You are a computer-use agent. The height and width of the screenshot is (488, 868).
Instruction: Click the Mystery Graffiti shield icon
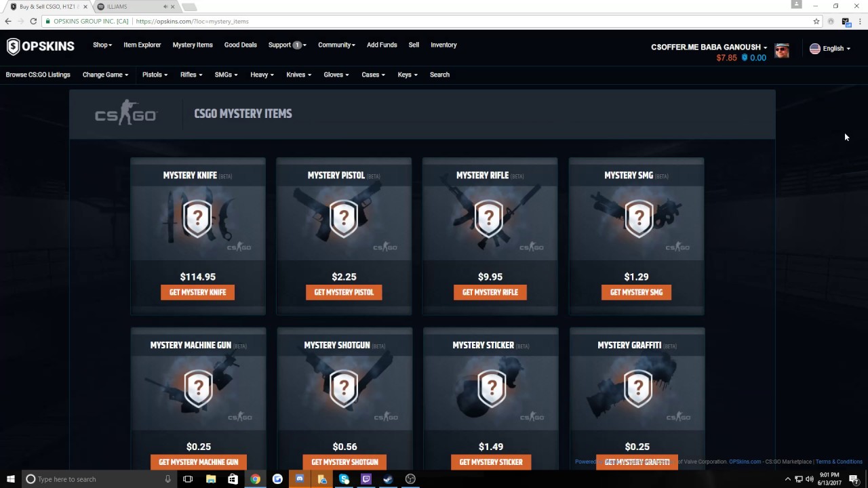click(x=637, y=388)
